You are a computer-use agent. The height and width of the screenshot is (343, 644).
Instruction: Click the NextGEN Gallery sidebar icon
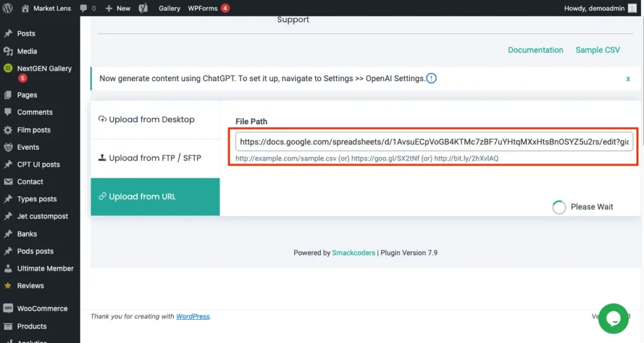pos(8,69)
